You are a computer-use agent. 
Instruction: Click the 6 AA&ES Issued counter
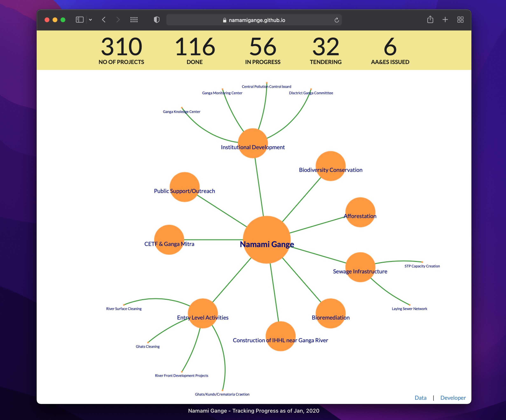coord(390,51)
